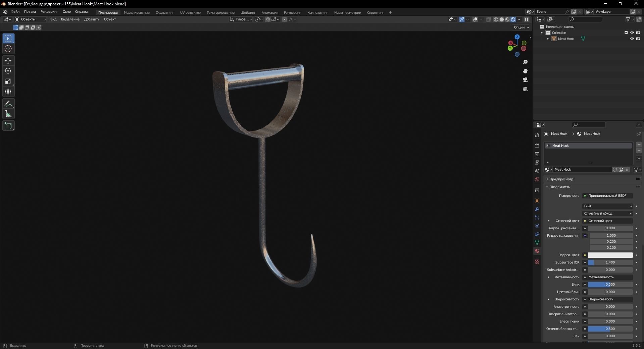The height and width of the screenshot is (349, 644).
Task: Select the Measure tool
Action: [x=8, y=114]
